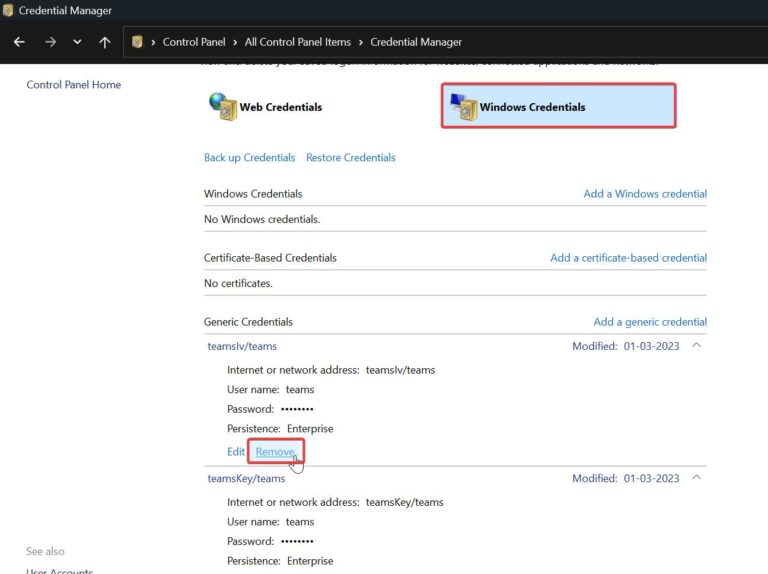The width and height of the screenshot is (768, 574).
Task: Click the Forward arrow navigation button
Action: point(50,42)
